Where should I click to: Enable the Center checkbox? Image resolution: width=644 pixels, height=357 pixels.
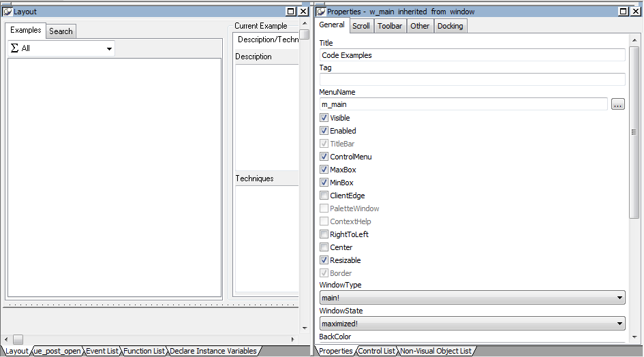click(324, 247)
